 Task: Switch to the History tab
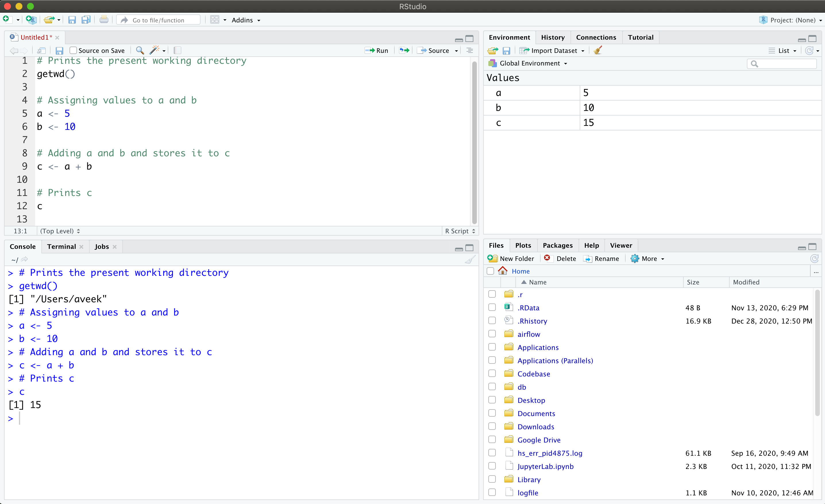coord(553,38)
